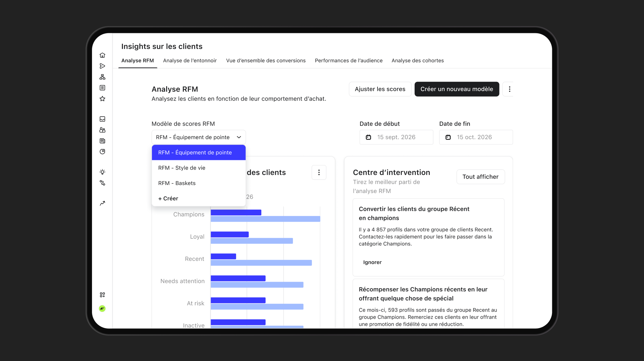This screenshot has width=644, height=361.
Task: Open Date de fin field showing 15 oct. 2026
Action: [x=476, y=137]
